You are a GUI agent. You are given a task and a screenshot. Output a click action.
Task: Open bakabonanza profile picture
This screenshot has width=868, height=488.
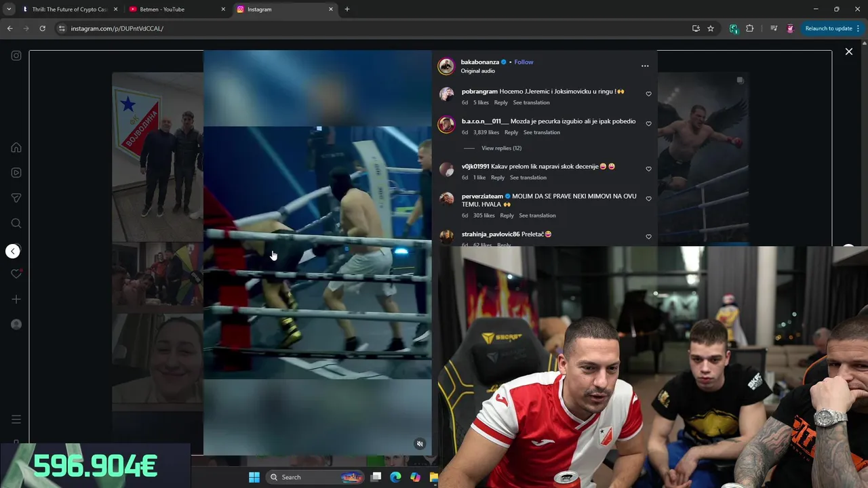[x=446, y=66]
